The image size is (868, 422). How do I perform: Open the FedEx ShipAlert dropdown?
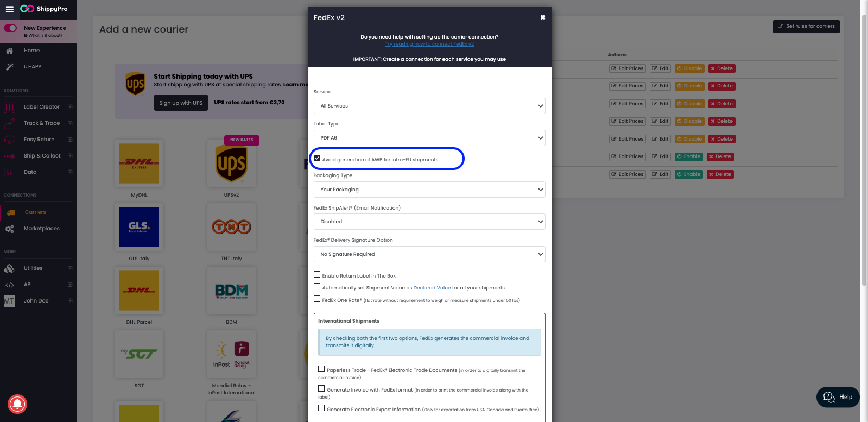pyautogui.click(x=429, y=222)
